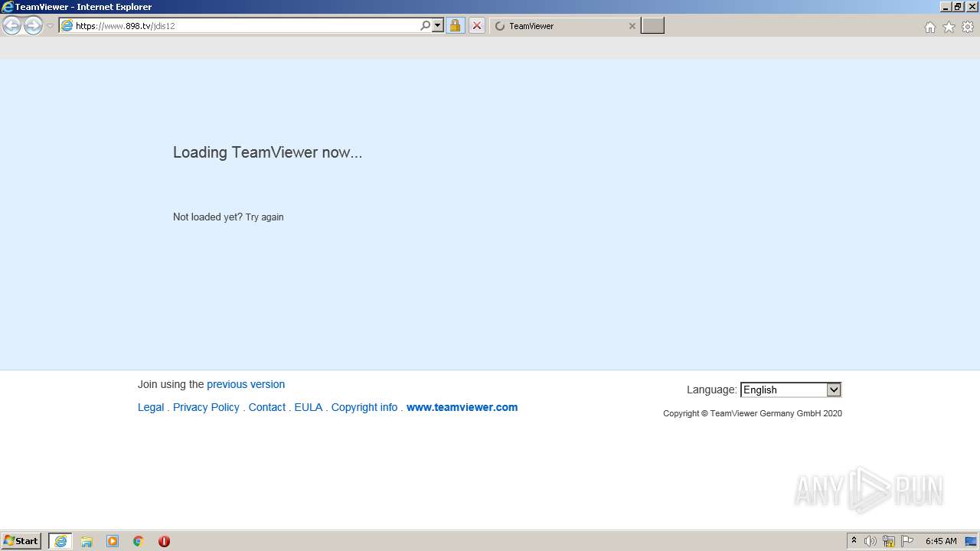Visit www.teamviewer.com link

pos(462,407)
